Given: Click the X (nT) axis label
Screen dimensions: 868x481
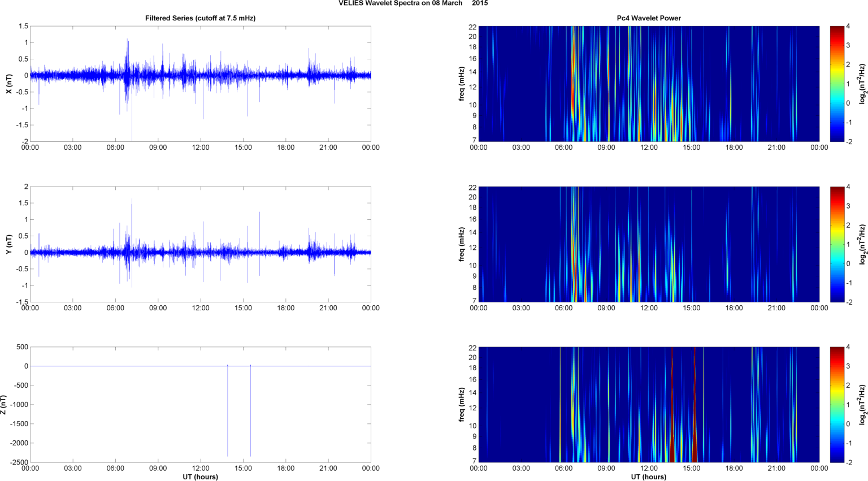Looking at the screenshot, I should (x=9, y=84).
